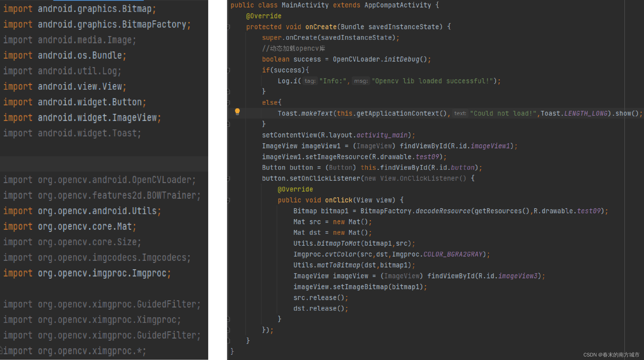Click fold icon beside ximgproc.* import

click(x=1, y=350)
